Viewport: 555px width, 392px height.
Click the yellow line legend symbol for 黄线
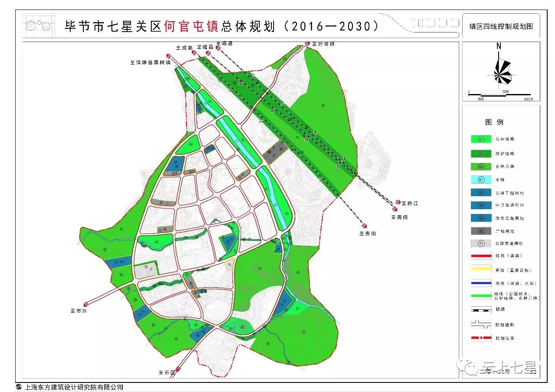click(x=481, y=269)
